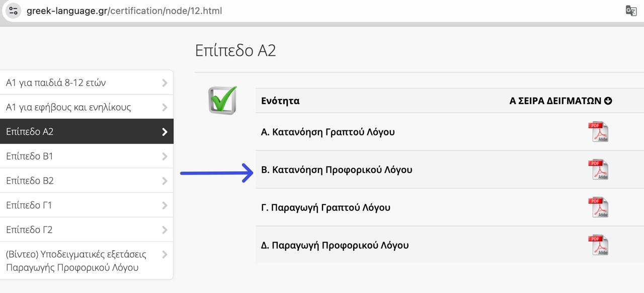The image size is (644, 293).
Task: Expand the Επίπεδο Γ2 chevron arrow
Action: (x=165, y=230)
